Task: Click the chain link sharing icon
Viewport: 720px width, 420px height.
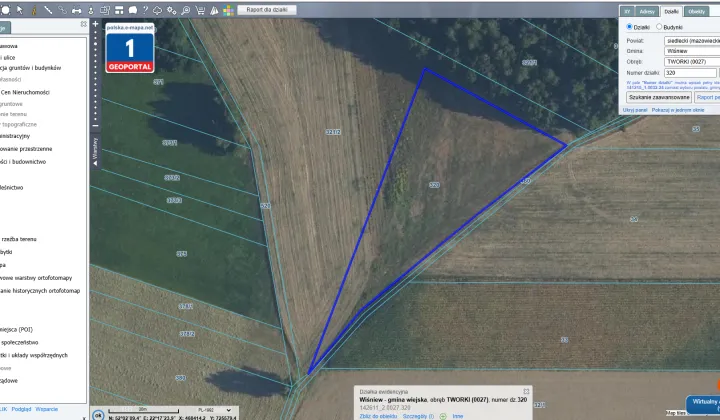Action: (62, 10)
